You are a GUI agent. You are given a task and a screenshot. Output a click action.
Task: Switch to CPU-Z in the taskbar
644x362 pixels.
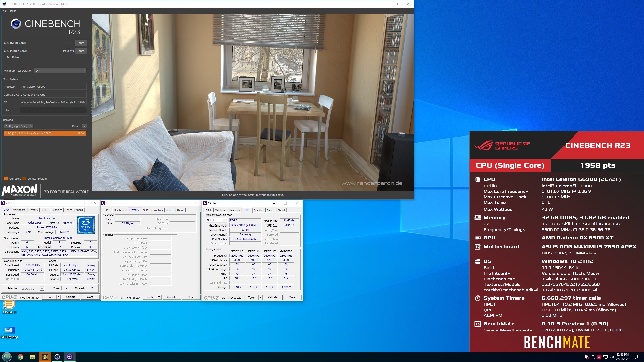click(70, 357)
